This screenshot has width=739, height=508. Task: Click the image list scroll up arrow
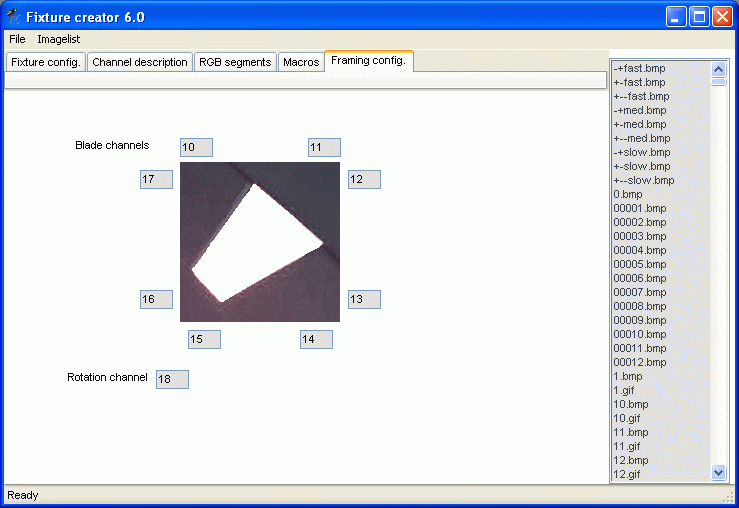(718, 70)
